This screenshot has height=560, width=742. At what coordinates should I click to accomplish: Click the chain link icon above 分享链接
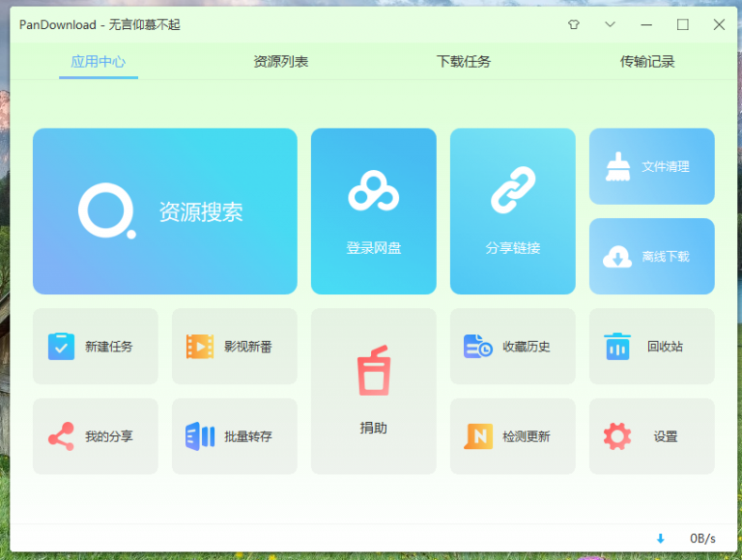click(513, 189)
